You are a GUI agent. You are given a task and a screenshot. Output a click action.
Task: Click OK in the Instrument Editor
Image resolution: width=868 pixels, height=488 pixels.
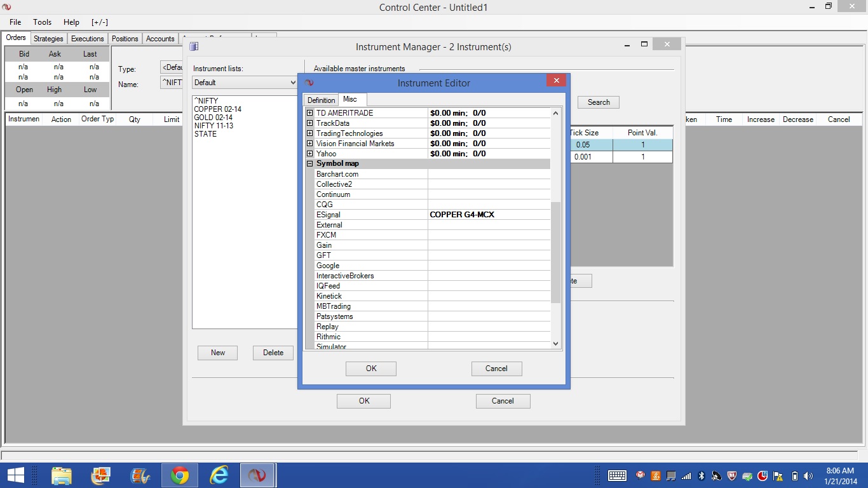371,369
